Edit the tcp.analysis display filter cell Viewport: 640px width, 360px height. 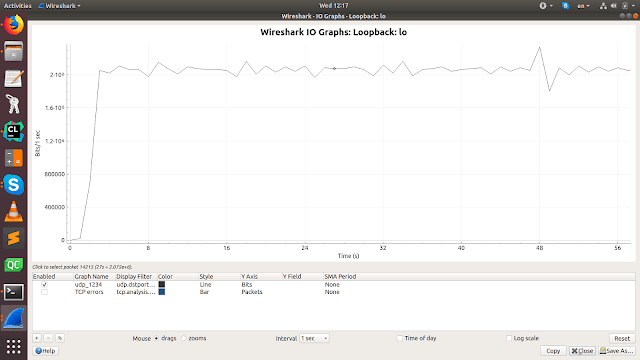tap(136, 292)
